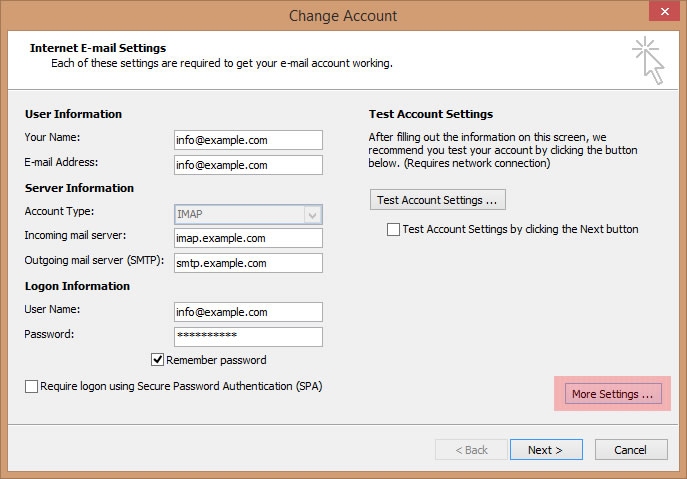Open the More Settings dialog
The width and height of the screenshot is (687, 479).
point(612,394)
